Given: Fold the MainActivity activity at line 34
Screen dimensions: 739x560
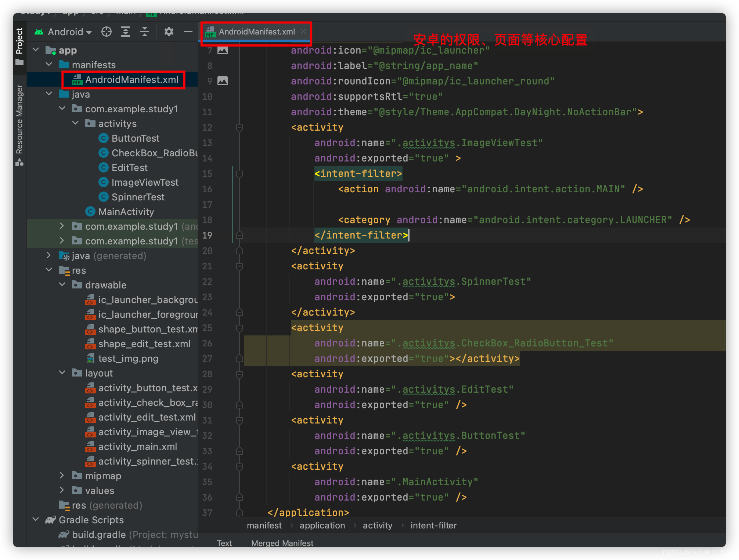Looking at the screenshot, I should click(x=239, y=467).
